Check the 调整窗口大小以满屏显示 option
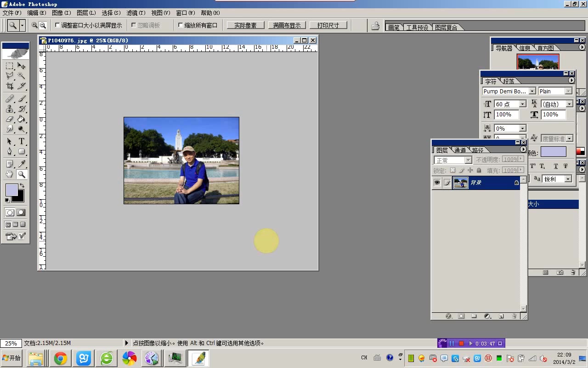The image size is (588, 368). click(58, 25)
